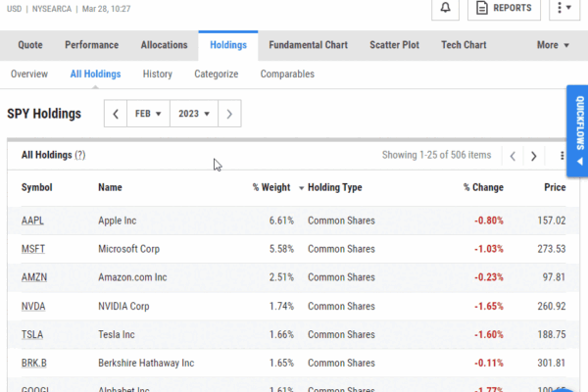The height and width of the screenshot is (392, 588).
Task: Open the Allocations tab
Action: (164, 45)
